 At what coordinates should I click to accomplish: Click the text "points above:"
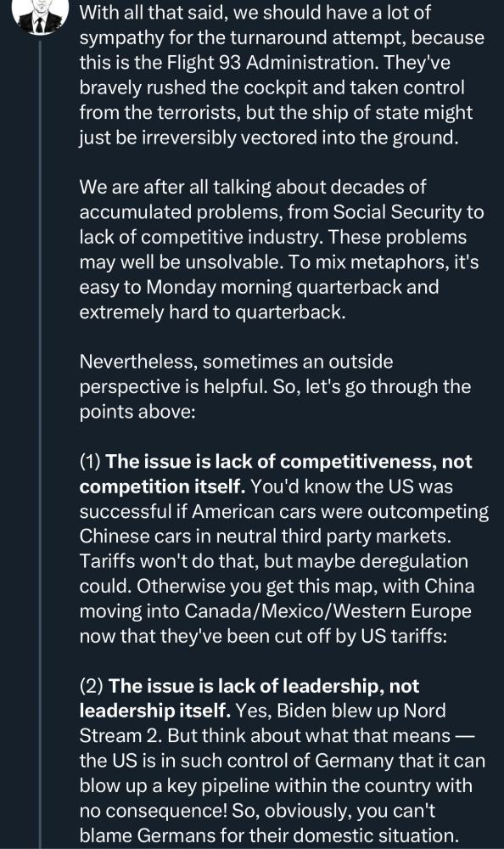(x=137, y=412)
